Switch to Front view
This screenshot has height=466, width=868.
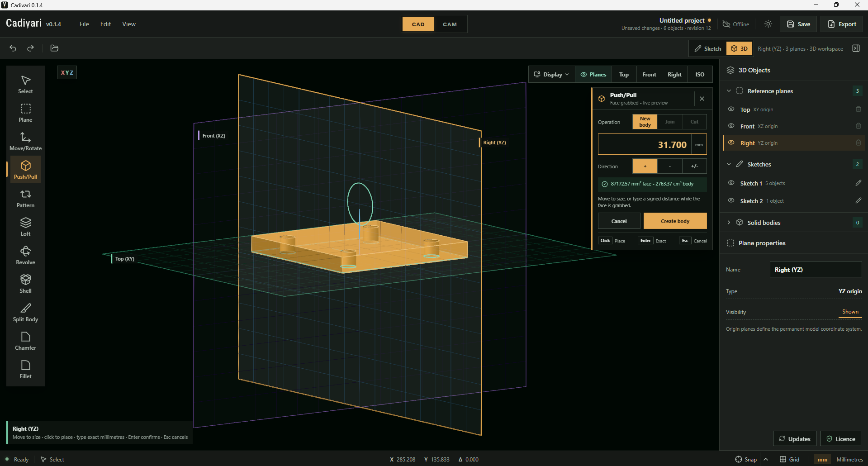(649, 75)
